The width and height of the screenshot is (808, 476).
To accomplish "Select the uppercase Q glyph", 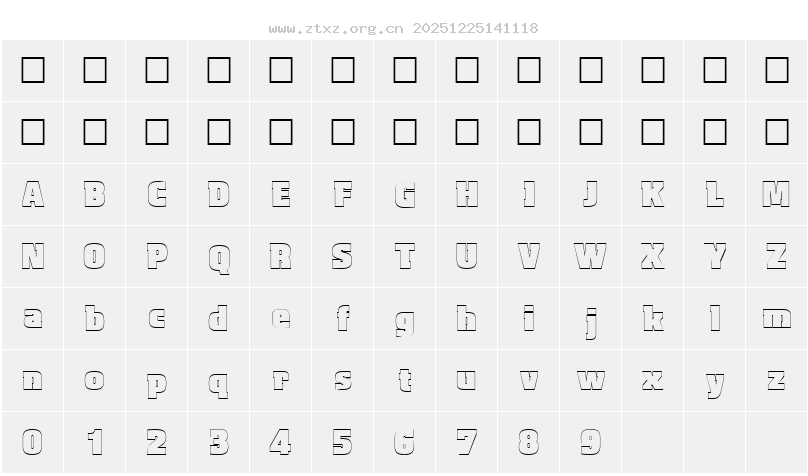I will click(x=219, y=257).
